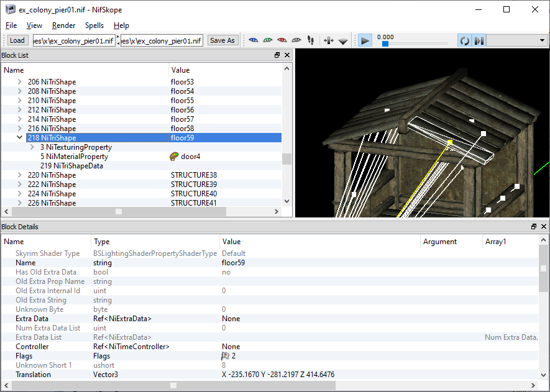The width and height of the screenshot is (550, 392).
Task: Expand the 3 NiTexturingProperty node
Action: click(32, 147)
